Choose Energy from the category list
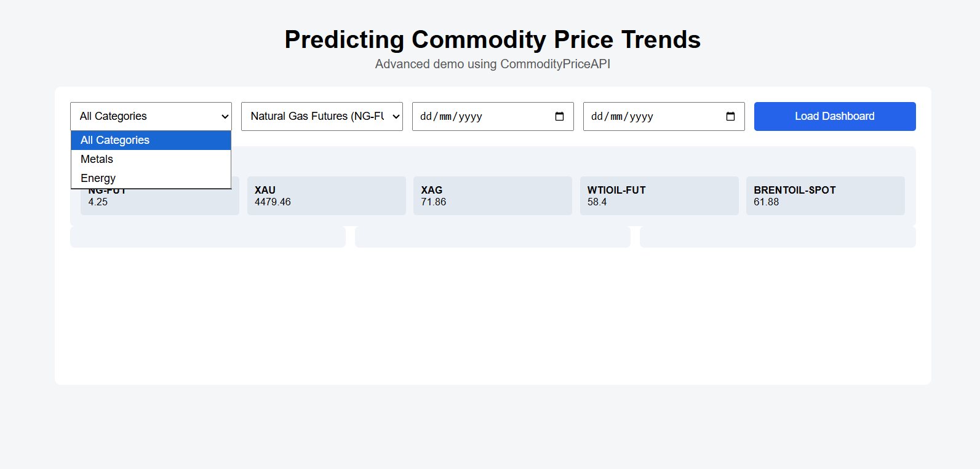 (98, 178)
